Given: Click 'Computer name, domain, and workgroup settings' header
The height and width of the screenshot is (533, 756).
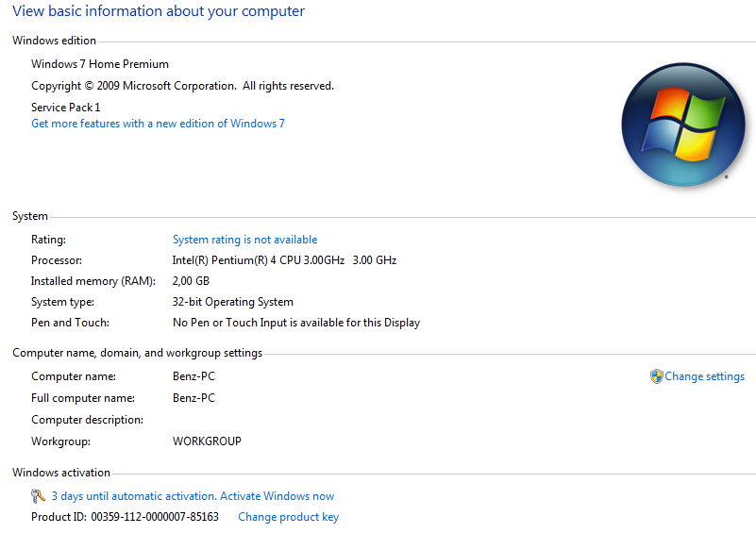Looking at the screenshot, I should (x=138, y=353).
